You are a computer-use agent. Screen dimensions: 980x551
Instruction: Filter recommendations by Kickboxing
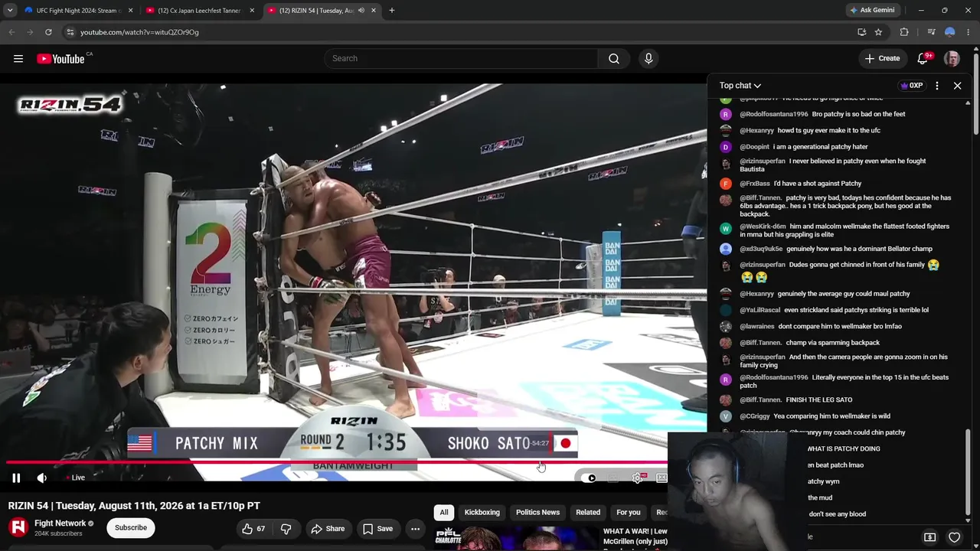tap(482, 513)
